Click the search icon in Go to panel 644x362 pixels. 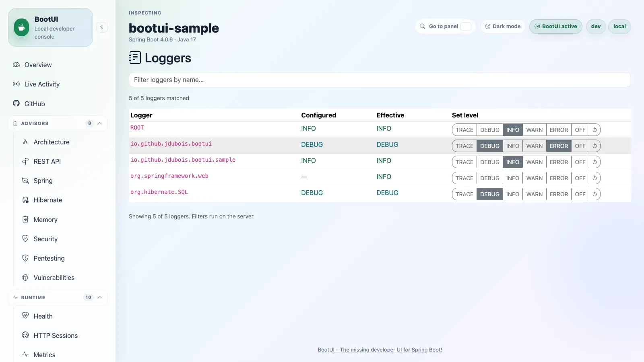tap(423, 27)
